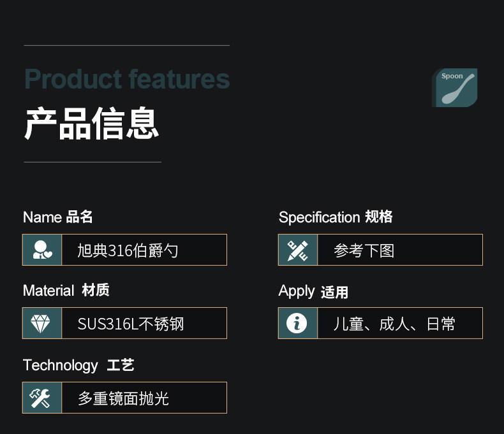Screen dimensions: 504x434
Task: Click the "Material 材质" label
Action: (x=66, y=291)
